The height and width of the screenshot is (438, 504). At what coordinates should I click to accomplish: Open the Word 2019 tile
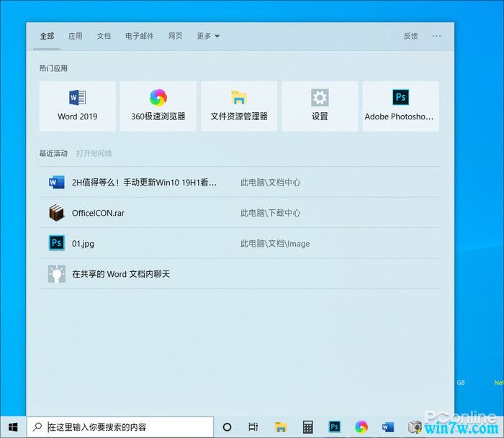(x=78, y=106)
